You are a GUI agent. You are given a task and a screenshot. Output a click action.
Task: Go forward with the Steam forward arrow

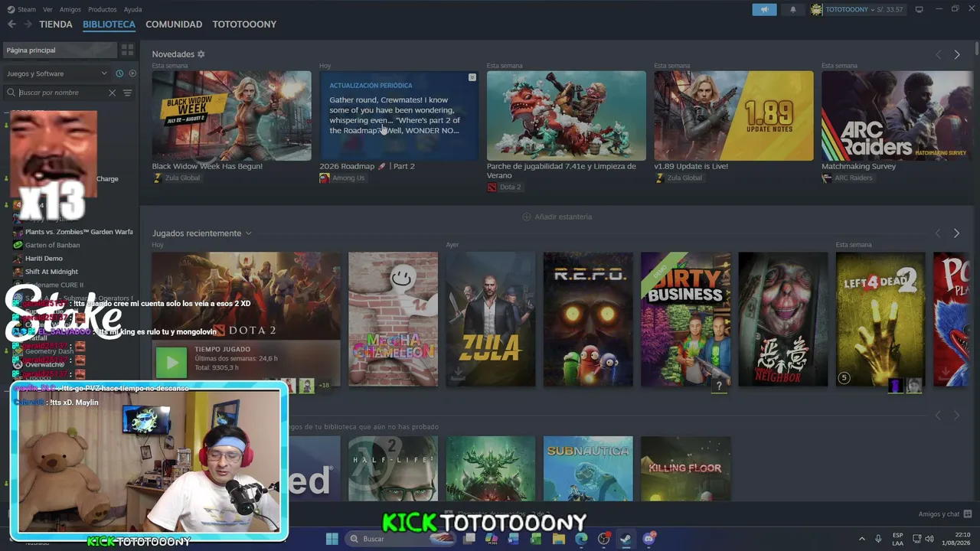pos(28,24)
